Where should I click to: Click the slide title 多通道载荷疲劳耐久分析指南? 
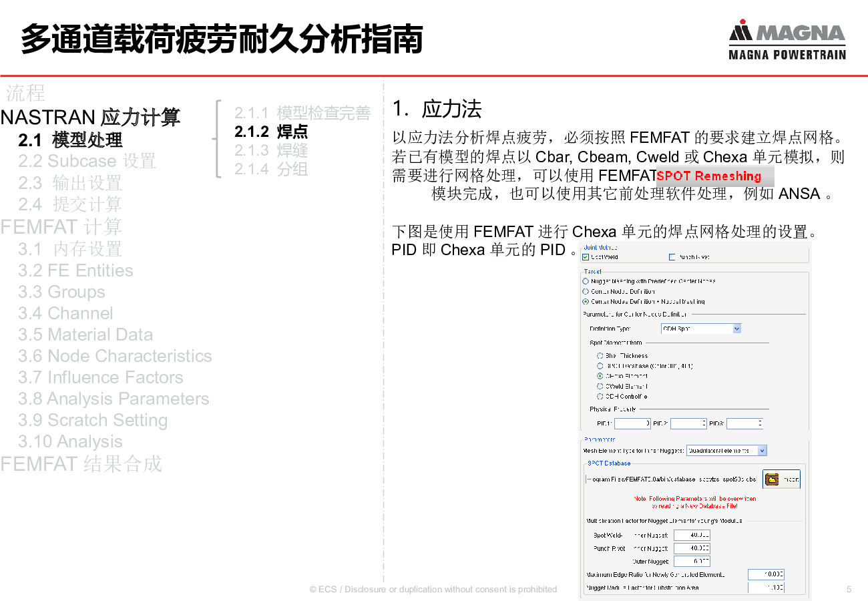(222, 39)
